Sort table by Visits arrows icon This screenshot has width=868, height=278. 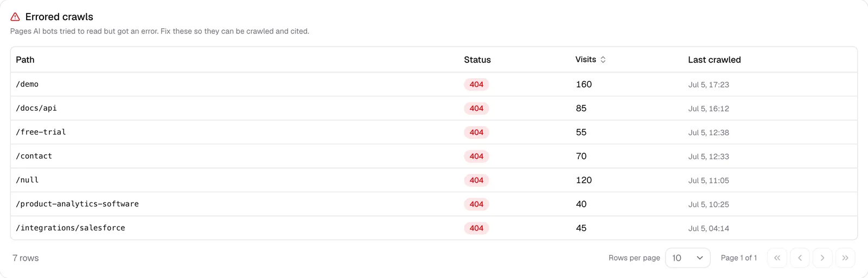coord(603,60)
